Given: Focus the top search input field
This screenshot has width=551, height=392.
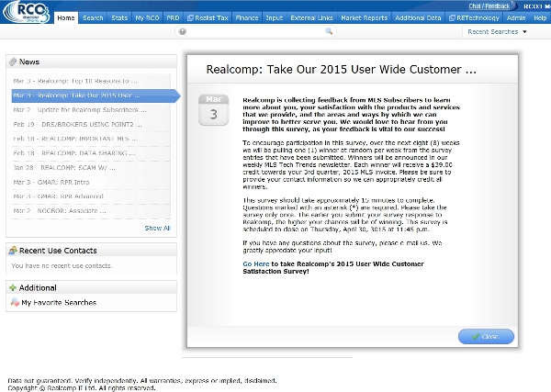Looking at the screenshot, I should (255, 31).
